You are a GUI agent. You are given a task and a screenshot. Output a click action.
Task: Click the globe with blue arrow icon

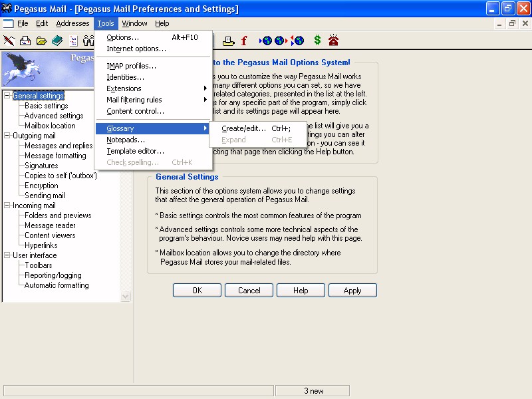(265, 41)
